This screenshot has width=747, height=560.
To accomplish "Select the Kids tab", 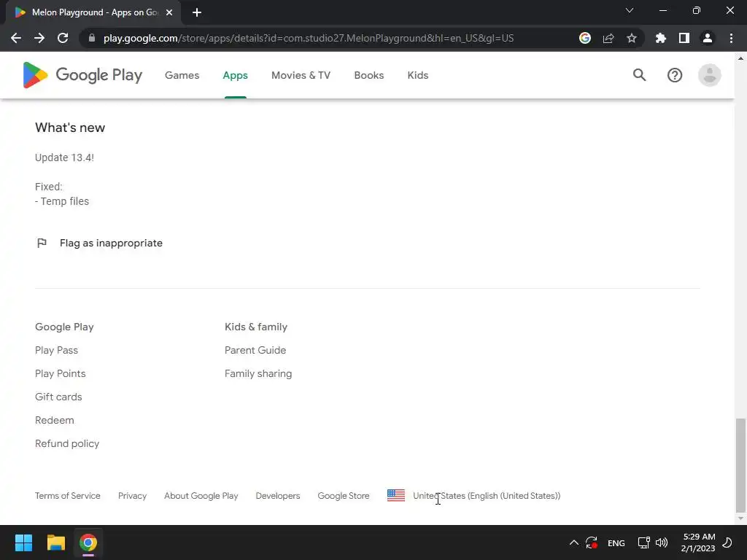I will tap(418, 75).
